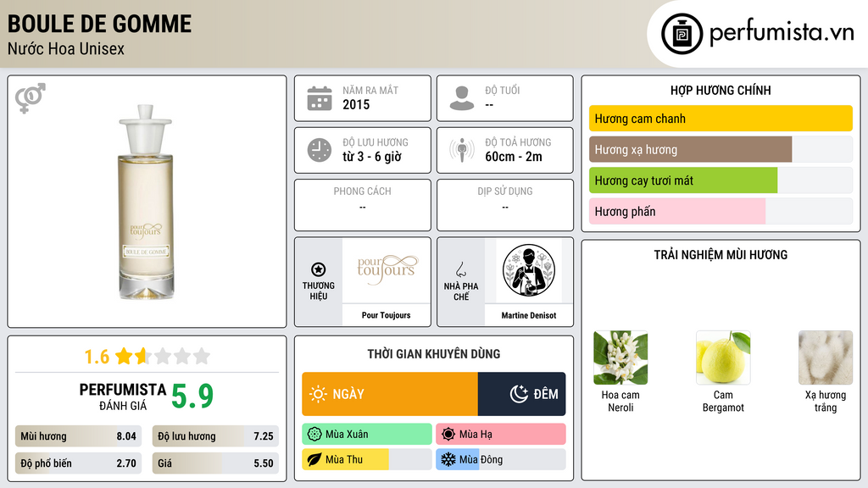Click the Mùa Thu season bar
The width and height of the screenshot is (868, 488).
(367, 459)
